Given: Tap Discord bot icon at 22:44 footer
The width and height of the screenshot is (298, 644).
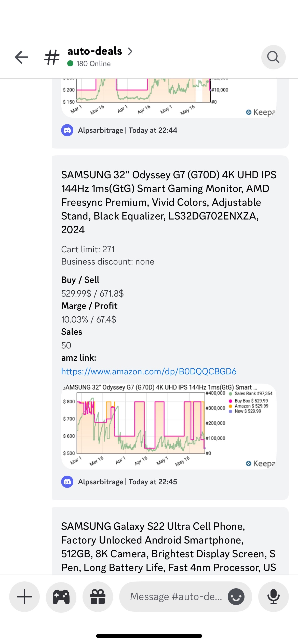Looking at the screenshot, I should pyautogui.click(x=67, y=130).
